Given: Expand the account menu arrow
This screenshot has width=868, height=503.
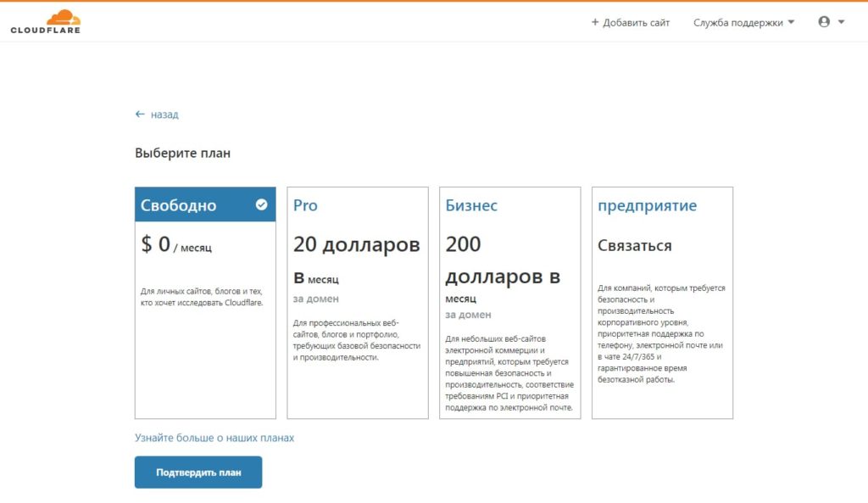Looking at the screenshot, I should pos(842,22).
